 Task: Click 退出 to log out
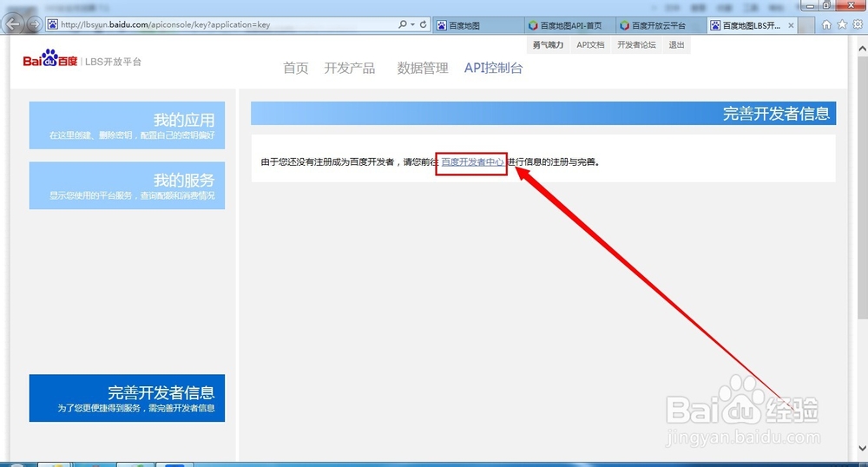pyautogui.click(x=676, y=45)
